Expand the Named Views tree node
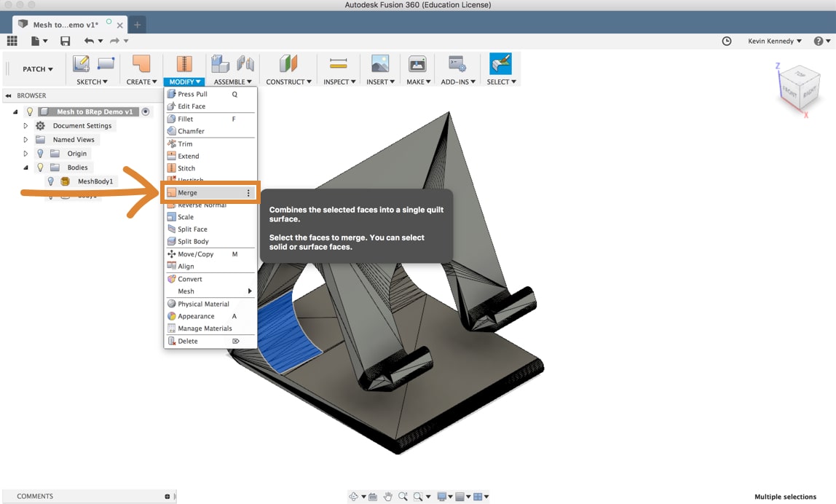The height and width of the screenshot is (504, 836). coord(25,139)
